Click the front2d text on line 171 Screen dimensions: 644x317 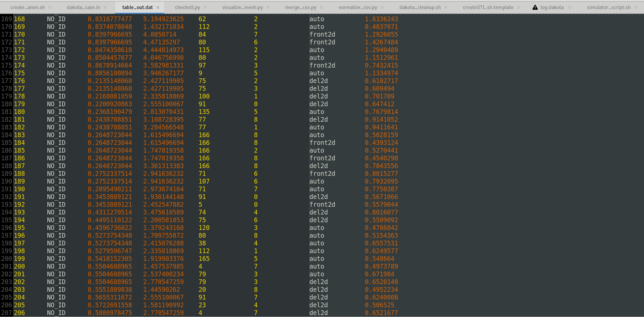click(322, 35)
